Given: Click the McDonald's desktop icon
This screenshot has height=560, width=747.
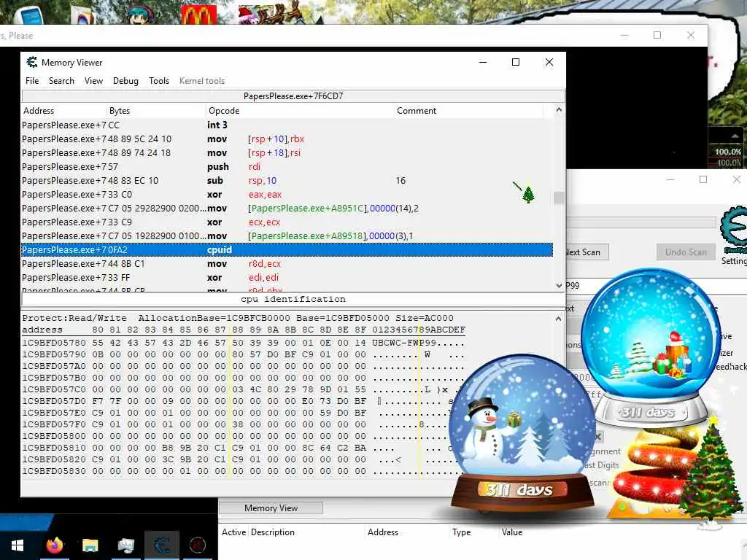Looking at the screenshot, I should (x=198, y=15).
